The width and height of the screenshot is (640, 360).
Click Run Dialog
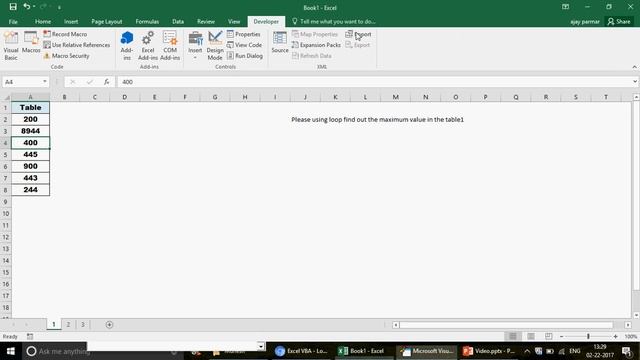245,56
